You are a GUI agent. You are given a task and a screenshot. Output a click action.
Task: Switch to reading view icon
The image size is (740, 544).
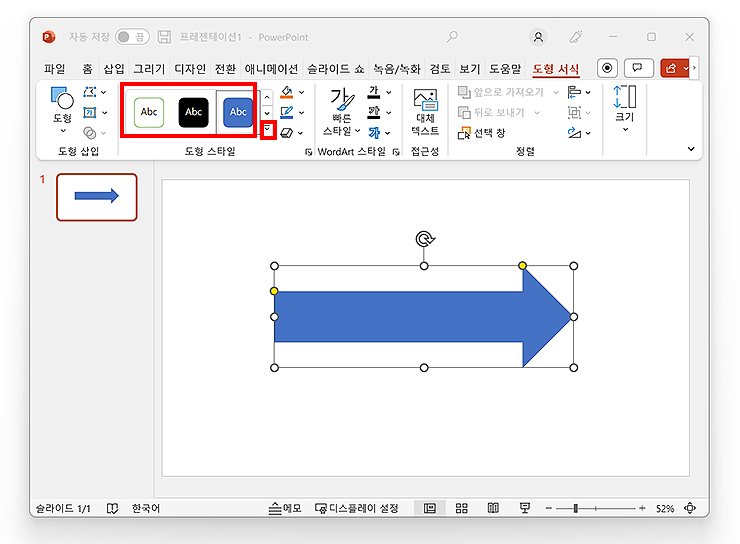(x=493, y=508)
